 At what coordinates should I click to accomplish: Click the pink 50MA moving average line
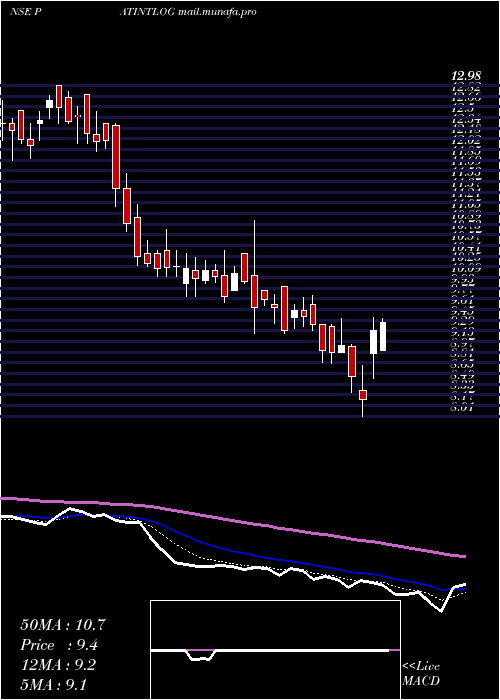tap(232, 520)
